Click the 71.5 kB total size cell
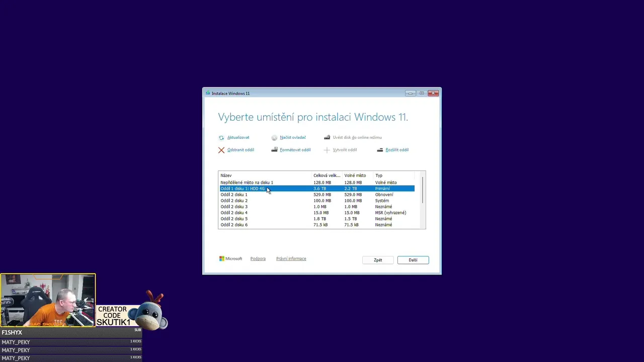Viewport: 644px width, 362px height. tap(320, 225)
